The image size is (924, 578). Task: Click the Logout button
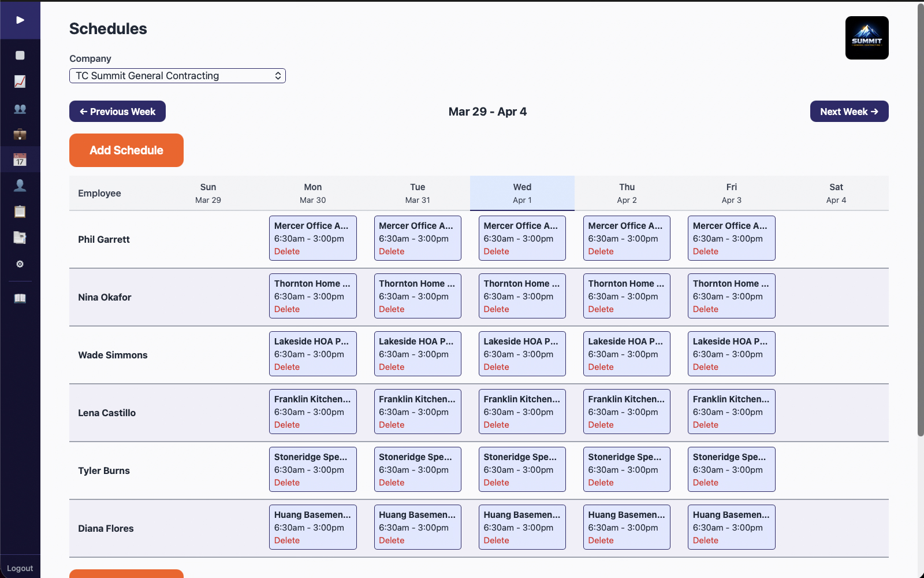[20, 568]
